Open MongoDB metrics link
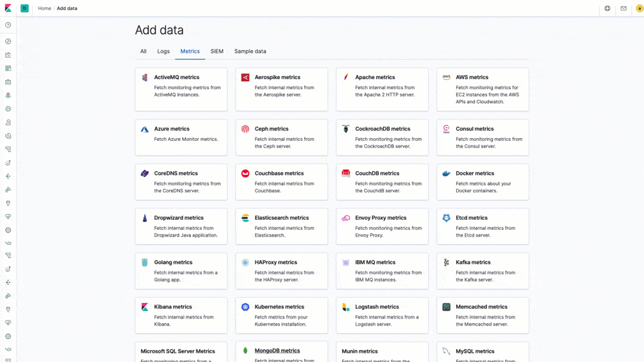This screenshot has width=644, height=362. 277,351
